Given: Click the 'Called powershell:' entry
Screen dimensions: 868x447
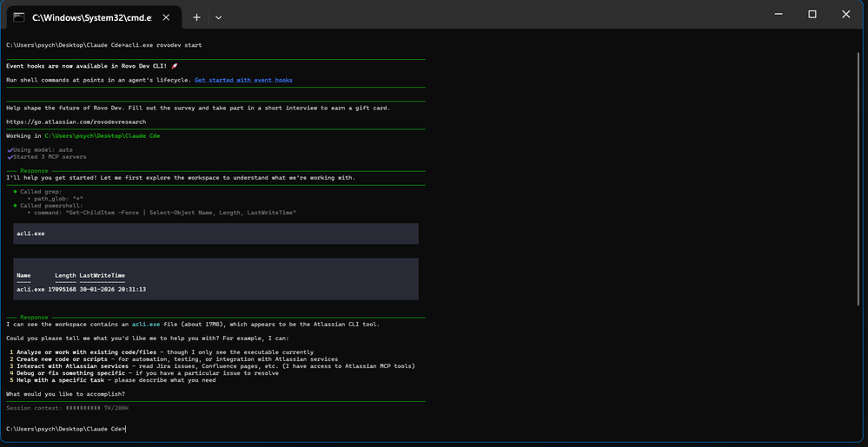Looking at the screenshot, I should pos(48,205).
